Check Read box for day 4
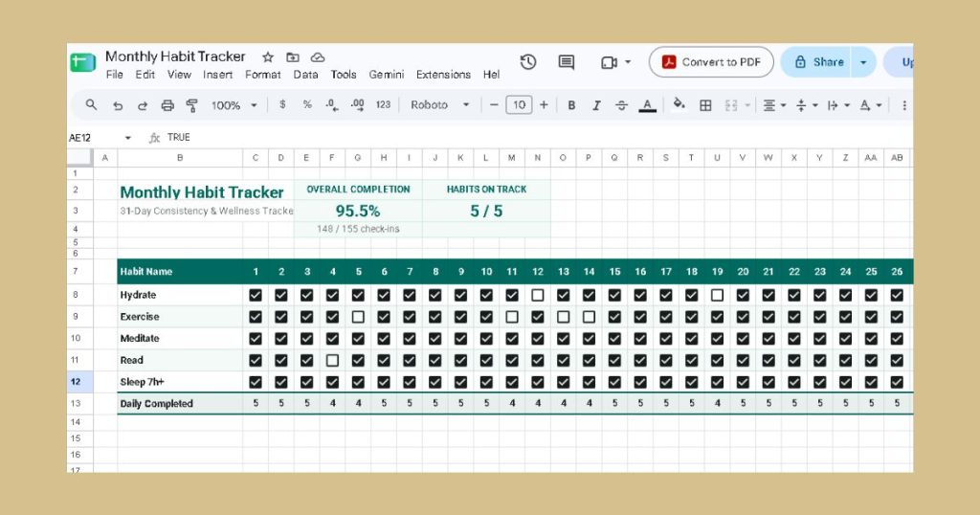The image size is (980, 515). click(x=332, y=360)
